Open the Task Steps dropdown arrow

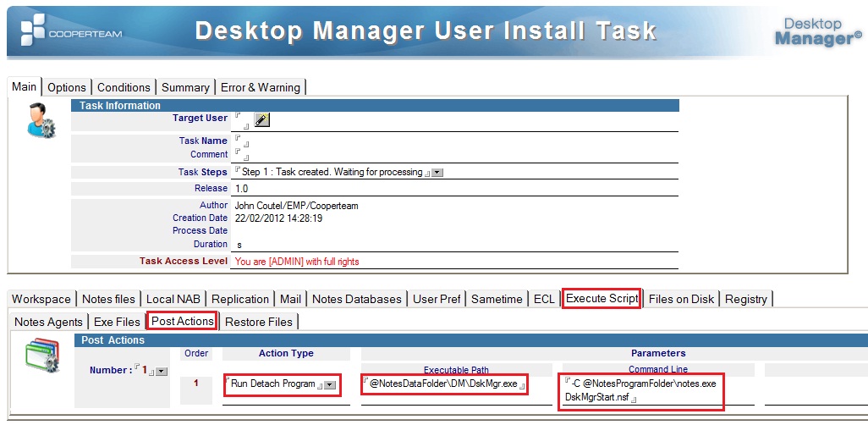coord(437,173)
